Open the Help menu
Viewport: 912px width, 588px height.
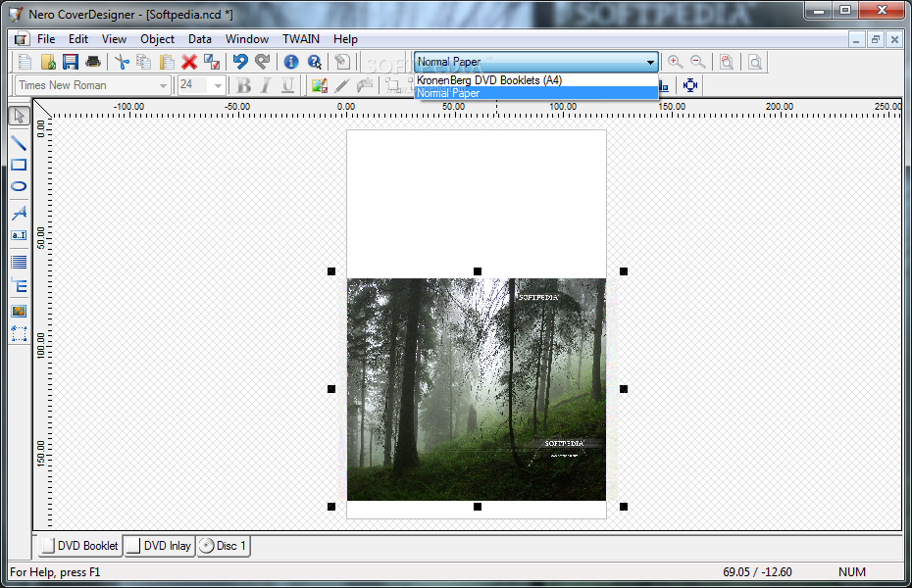tap(345, 39)
